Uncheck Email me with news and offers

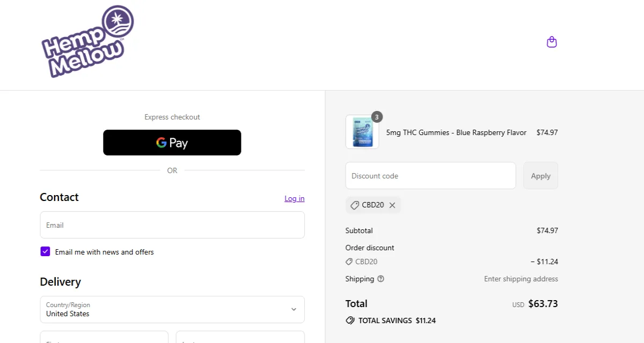pyautogui.click(x=45, y=251)
